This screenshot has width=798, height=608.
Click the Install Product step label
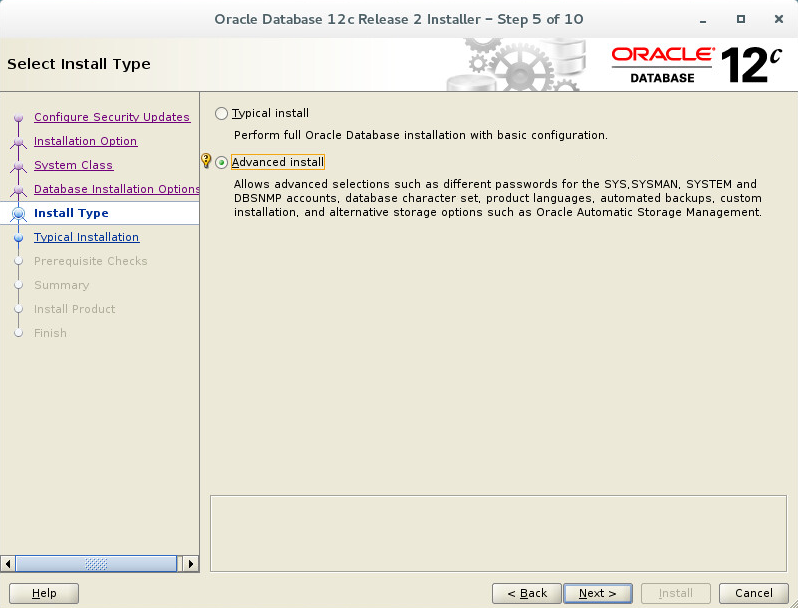(75, 309)
